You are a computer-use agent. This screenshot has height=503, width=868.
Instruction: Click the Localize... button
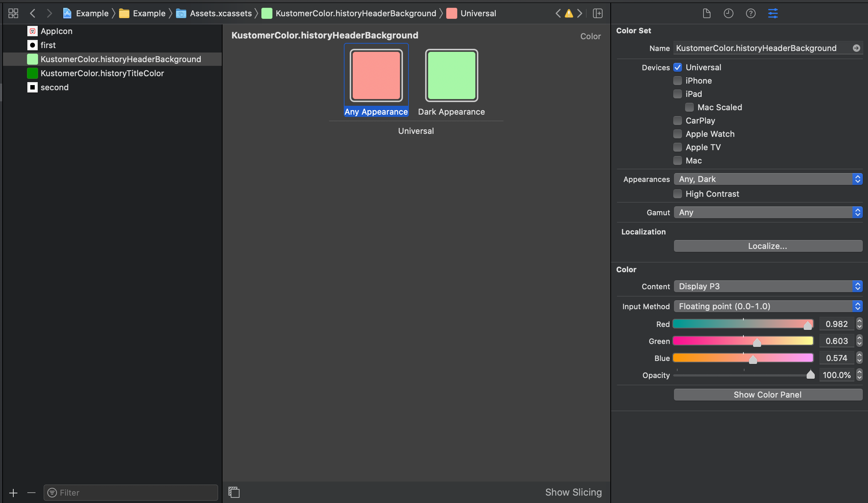point(767,246)
